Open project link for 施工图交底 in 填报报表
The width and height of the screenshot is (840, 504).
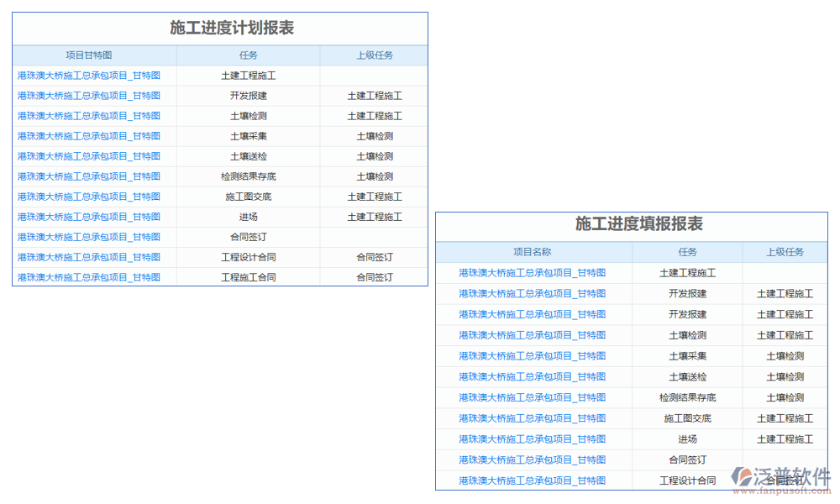pos(532,418)
